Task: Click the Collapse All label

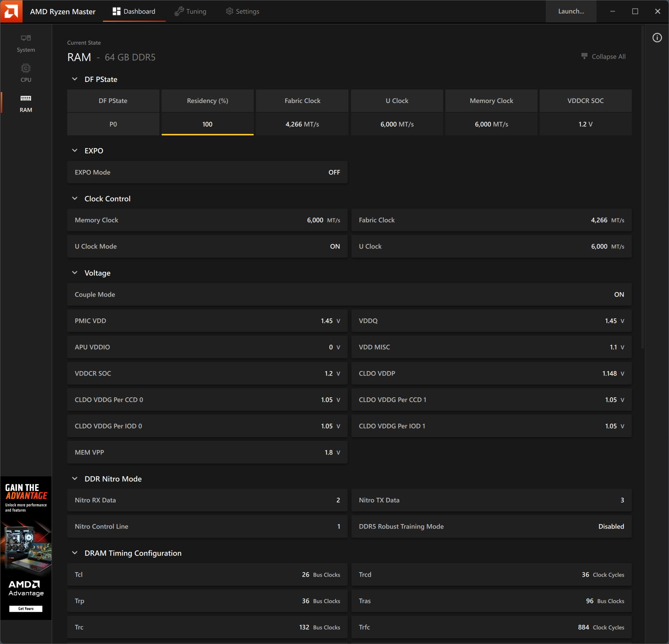Action: tap(608, 56)
